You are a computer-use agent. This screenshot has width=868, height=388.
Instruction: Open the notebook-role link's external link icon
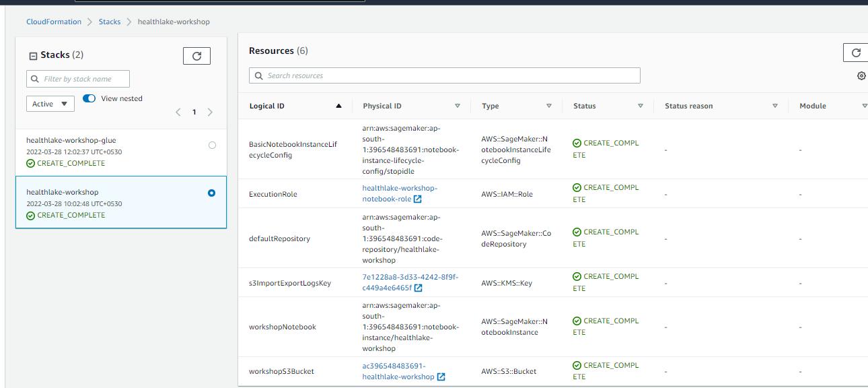pyautogui.click(x=418, y=199)
